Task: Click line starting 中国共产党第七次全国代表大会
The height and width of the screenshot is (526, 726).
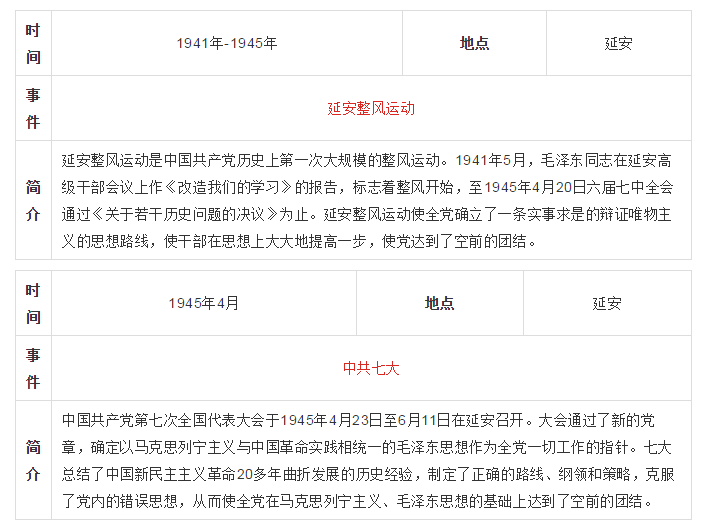Action: tap(358, 420)
